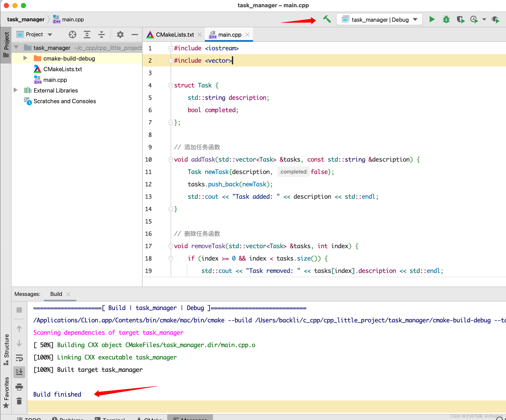Click the profiler run icon
506x420 pixels.
pyautogui.click(x=474, y=19)
